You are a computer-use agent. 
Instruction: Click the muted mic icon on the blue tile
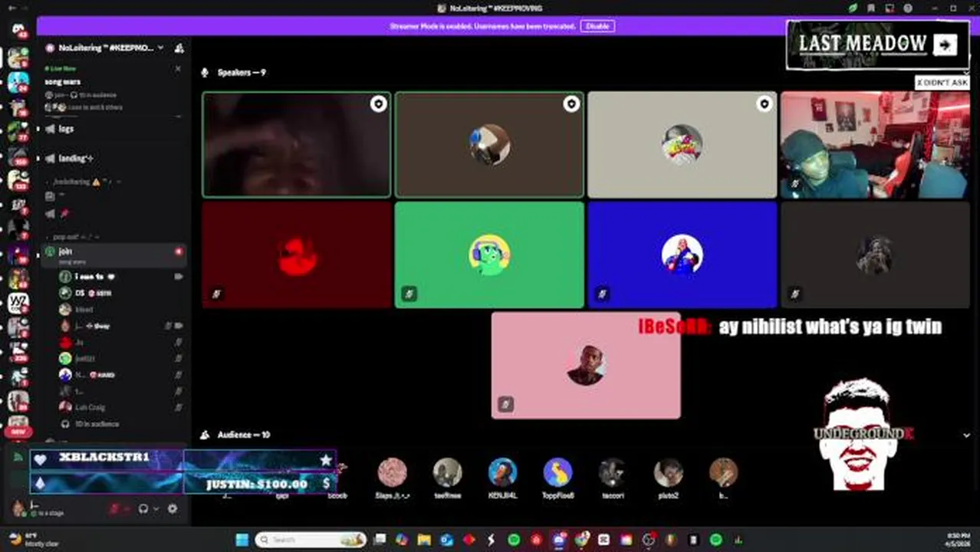coord(602,294)
